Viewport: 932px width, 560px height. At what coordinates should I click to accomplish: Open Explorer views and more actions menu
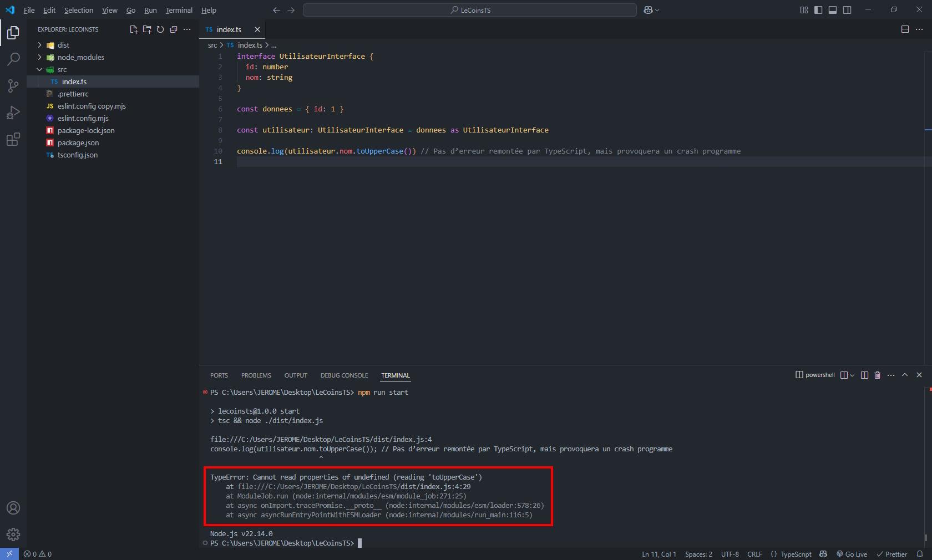[x=187, y=29]
